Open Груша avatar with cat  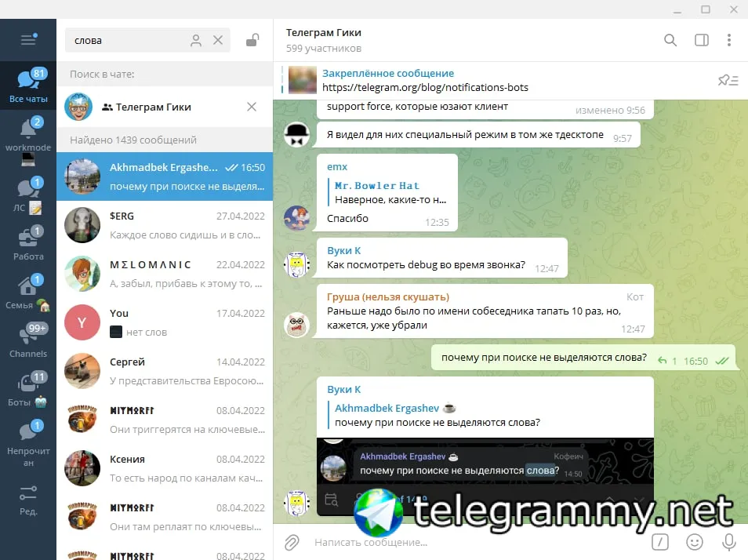[x=296, y=325]
